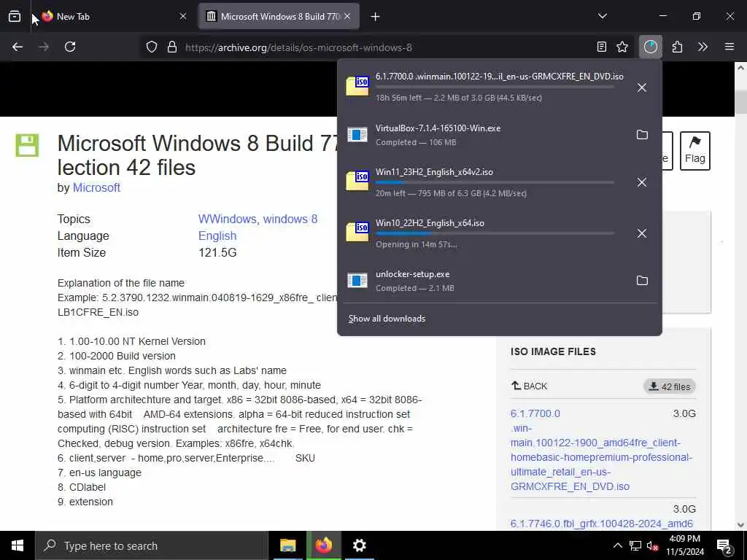Close the Microsoft Windows 8 Build tab
This screenshot has height=560, width=747.
pos(347,17)
